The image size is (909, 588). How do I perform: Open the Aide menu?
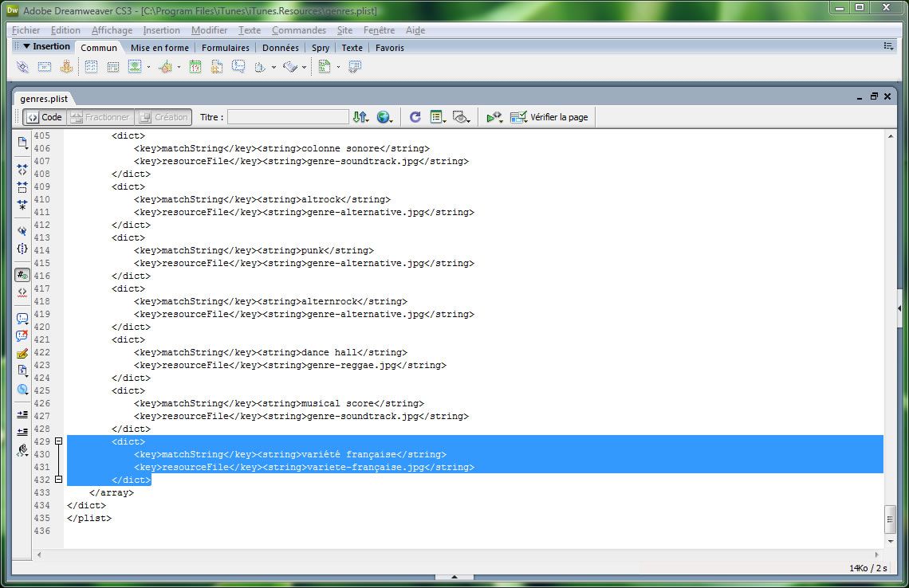[415, 30]
